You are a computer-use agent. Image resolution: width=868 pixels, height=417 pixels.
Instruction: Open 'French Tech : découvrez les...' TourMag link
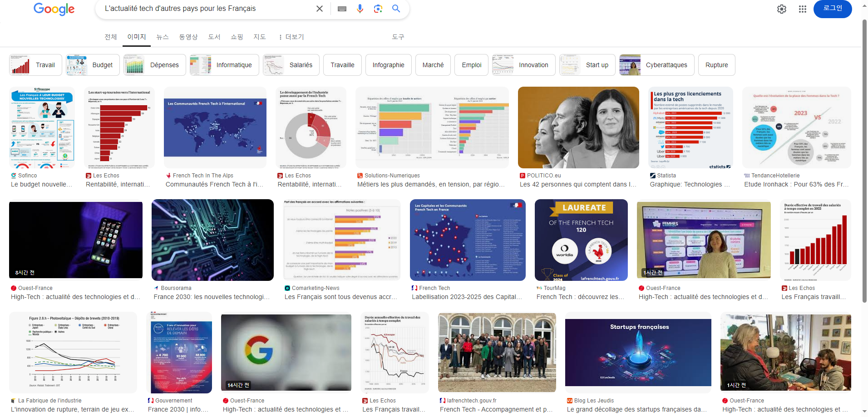pyautogui.click(x=580, y=297)
